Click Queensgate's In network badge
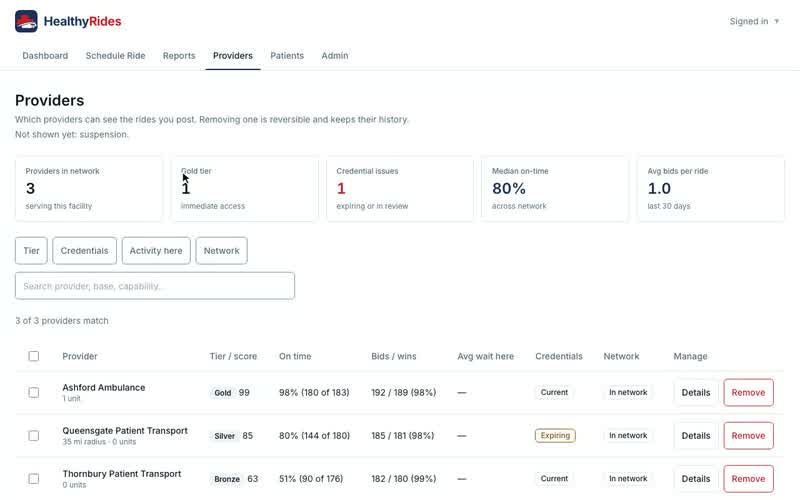The image size is (800, 500). pyautogui.click(x=628, y=436)
